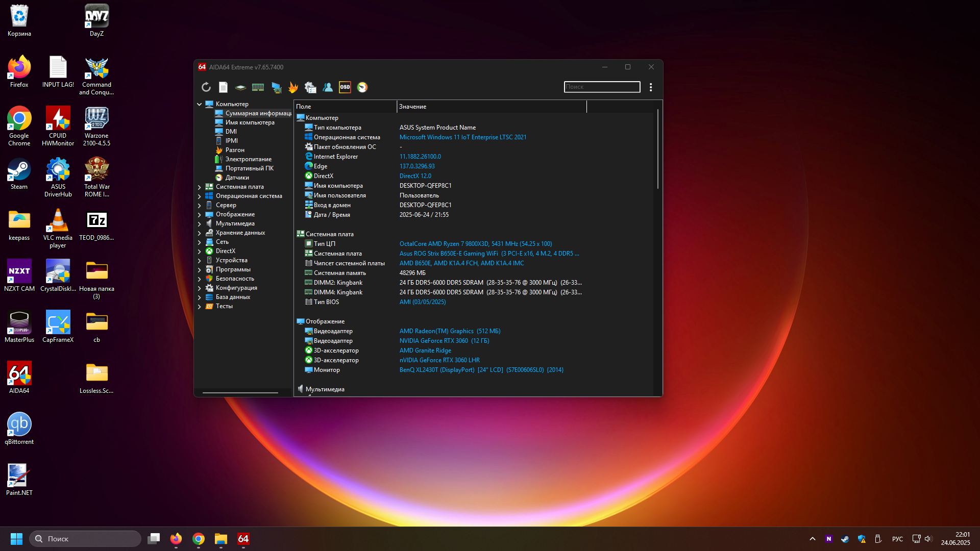Select the VLC media player desktop icon
This screenshot has height=551, width=980.
[58, 228]
